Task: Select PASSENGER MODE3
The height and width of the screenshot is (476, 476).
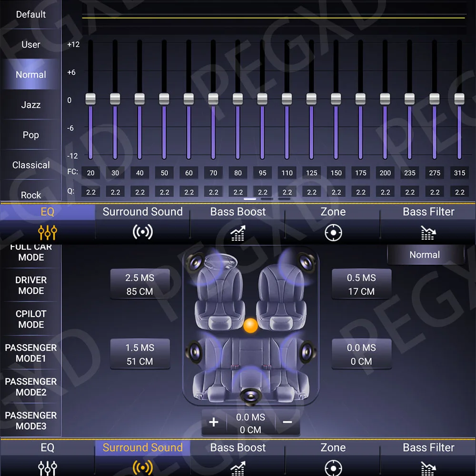Action: pyautogui.click(x=31, y=421)
